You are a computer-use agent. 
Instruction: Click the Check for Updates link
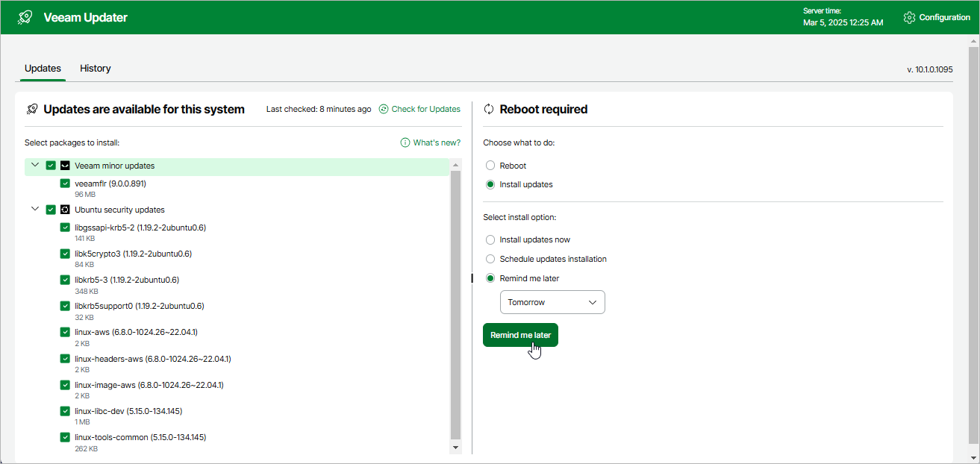[426, 109]
